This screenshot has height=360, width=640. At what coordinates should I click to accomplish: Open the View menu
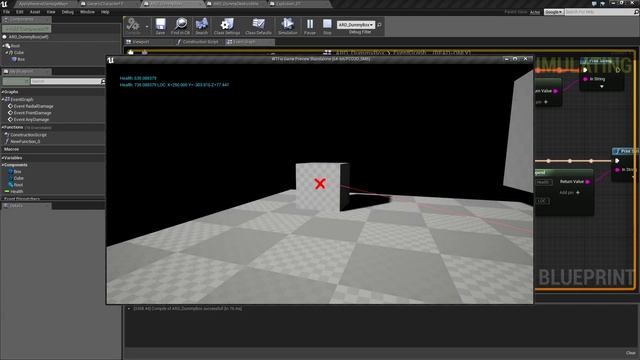[51, 12]
